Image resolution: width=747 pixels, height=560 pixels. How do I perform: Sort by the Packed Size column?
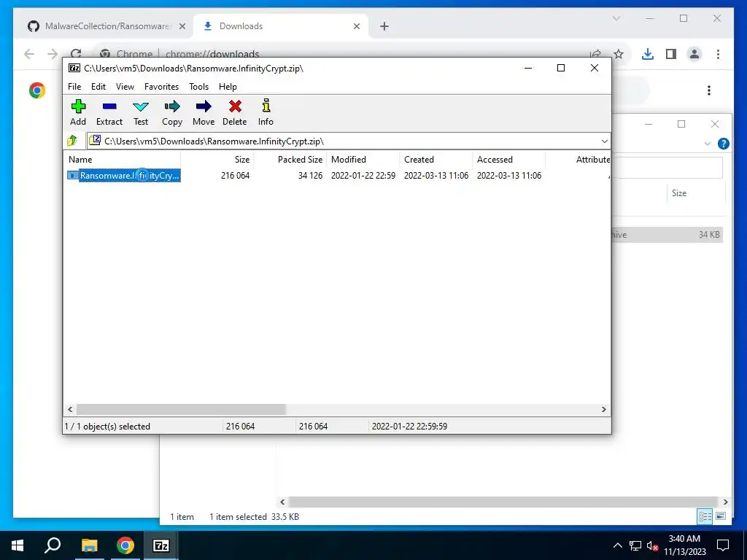[290, 160]
